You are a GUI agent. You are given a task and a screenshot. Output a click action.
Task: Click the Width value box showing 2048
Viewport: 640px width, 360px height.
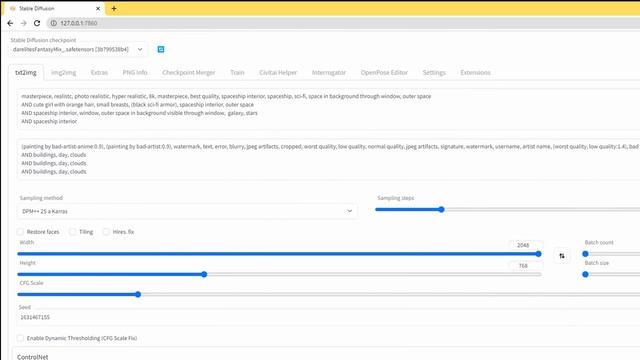pyautogui.click(x=526, y=245)
